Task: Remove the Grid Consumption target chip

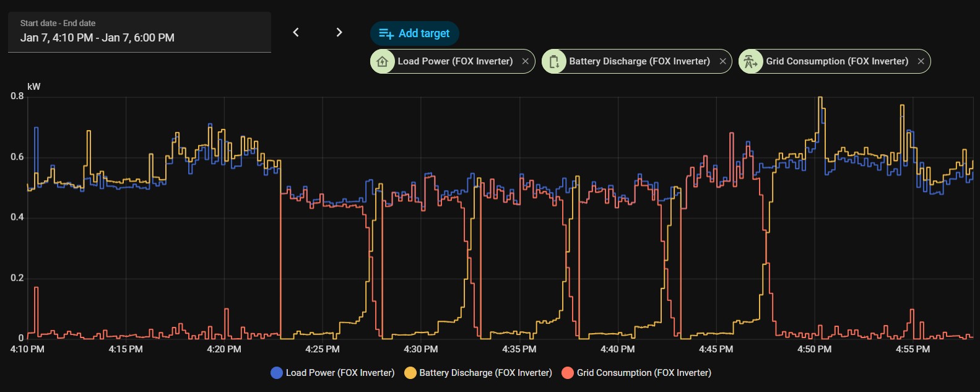Action: 921,61
